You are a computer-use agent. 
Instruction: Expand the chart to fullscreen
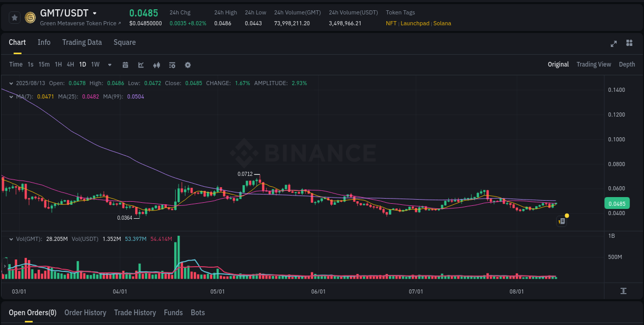coord(614,44)
